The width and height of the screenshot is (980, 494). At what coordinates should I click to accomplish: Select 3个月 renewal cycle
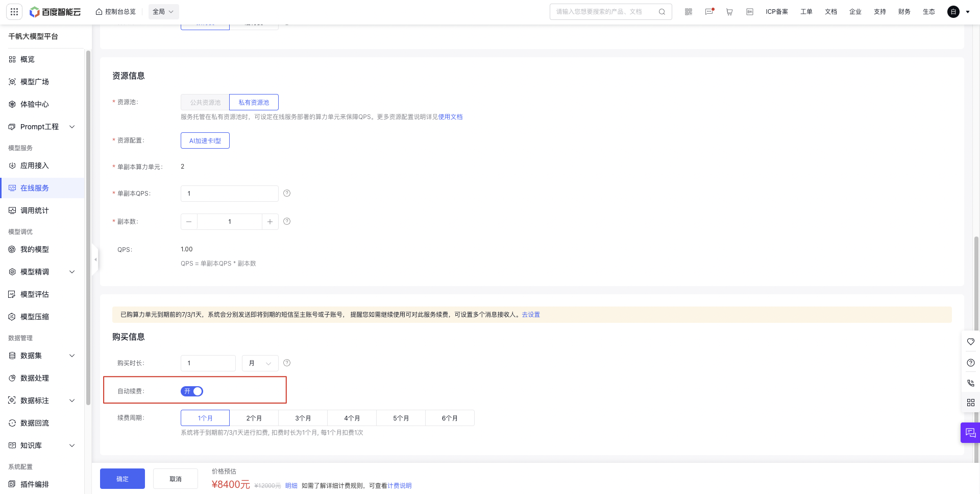click(x=303, y=418)
